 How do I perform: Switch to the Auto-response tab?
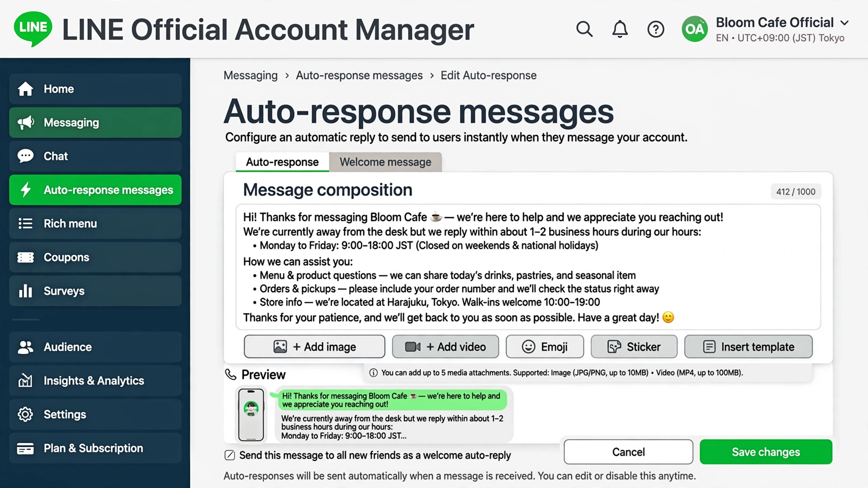[282, 162]
